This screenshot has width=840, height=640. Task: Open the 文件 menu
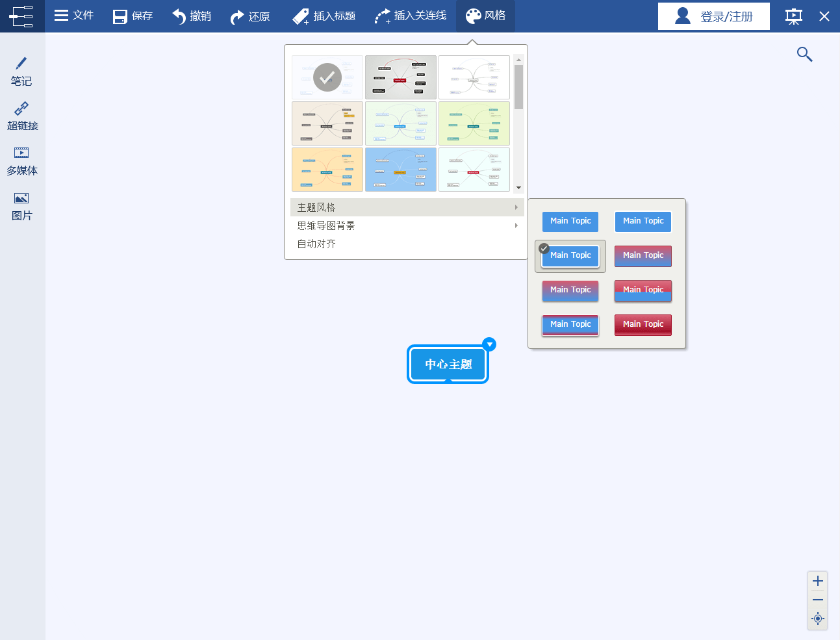74,16
